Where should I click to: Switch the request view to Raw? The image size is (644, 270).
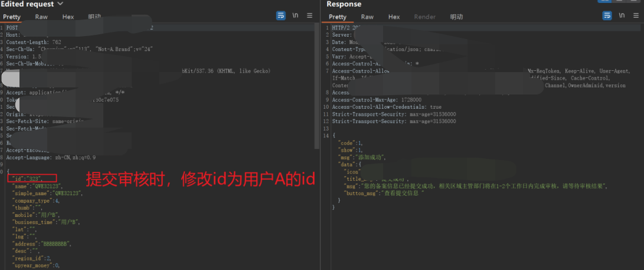pyautogui.click(x=41, y=17)
